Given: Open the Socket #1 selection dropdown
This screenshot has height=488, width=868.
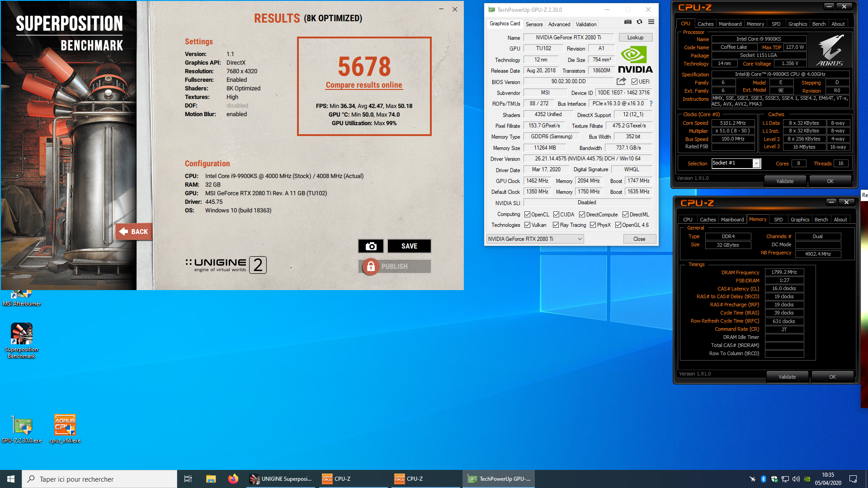Looking at the screenshot, I should pyautogui.click(x=736, y=163).
